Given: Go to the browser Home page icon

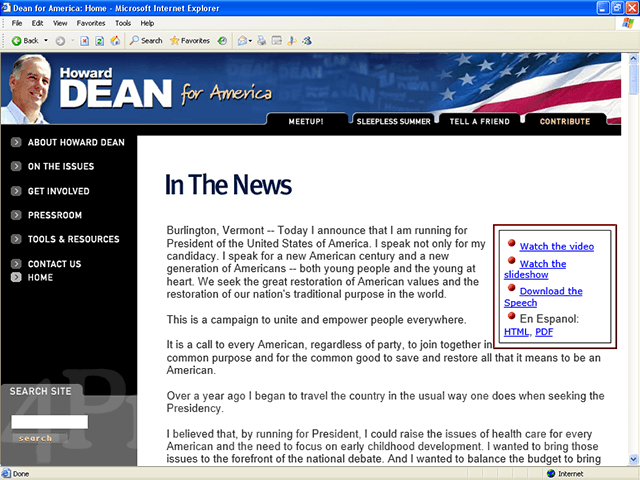Looking at the screenshot, I should (115, 40).
